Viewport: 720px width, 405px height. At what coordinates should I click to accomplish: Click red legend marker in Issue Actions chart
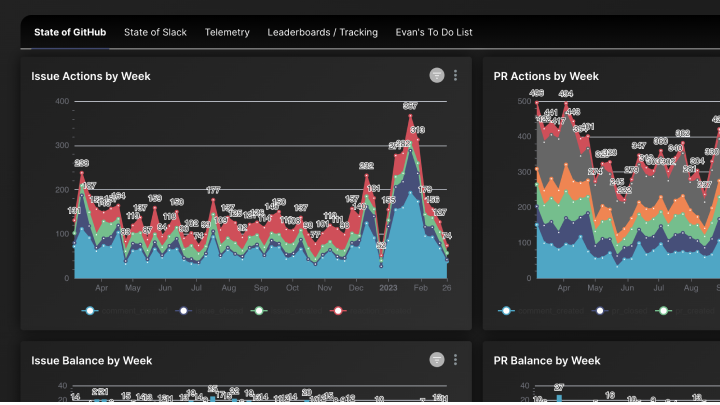tap(338, 311)
